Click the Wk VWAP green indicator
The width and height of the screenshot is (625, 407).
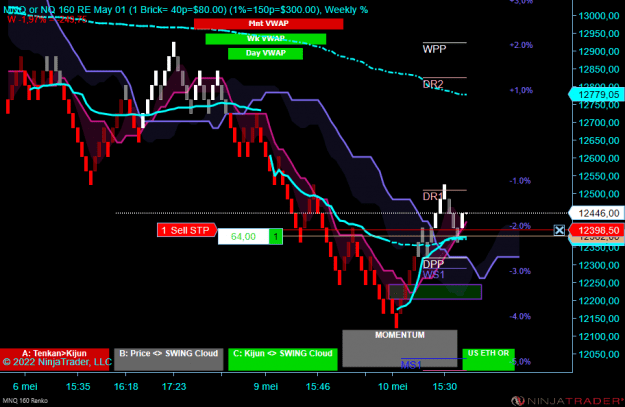tap(265, 39)
